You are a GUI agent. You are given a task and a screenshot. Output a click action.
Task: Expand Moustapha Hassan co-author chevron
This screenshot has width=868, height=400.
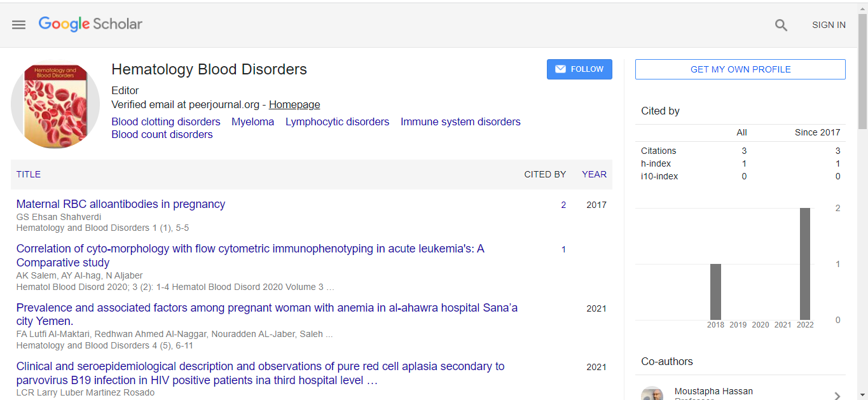[837, 396]
